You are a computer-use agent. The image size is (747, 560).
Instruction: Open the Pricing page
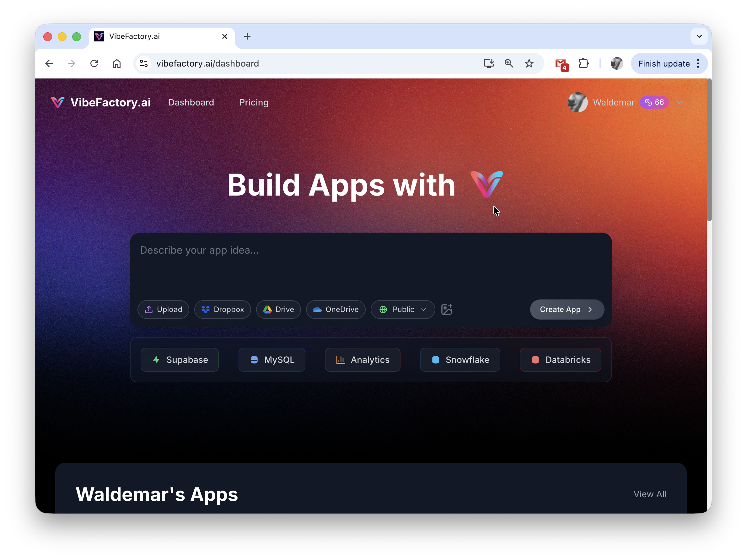[254, 102]
